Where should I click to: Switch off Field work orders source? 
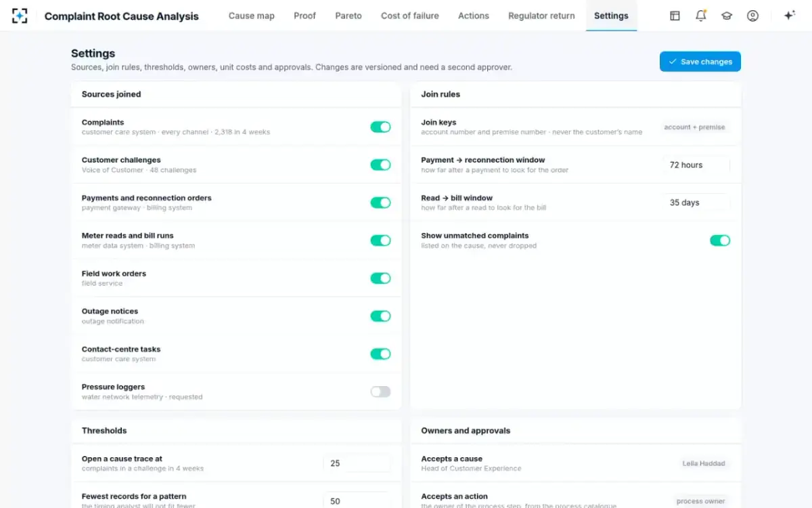(x=380, y=278)
